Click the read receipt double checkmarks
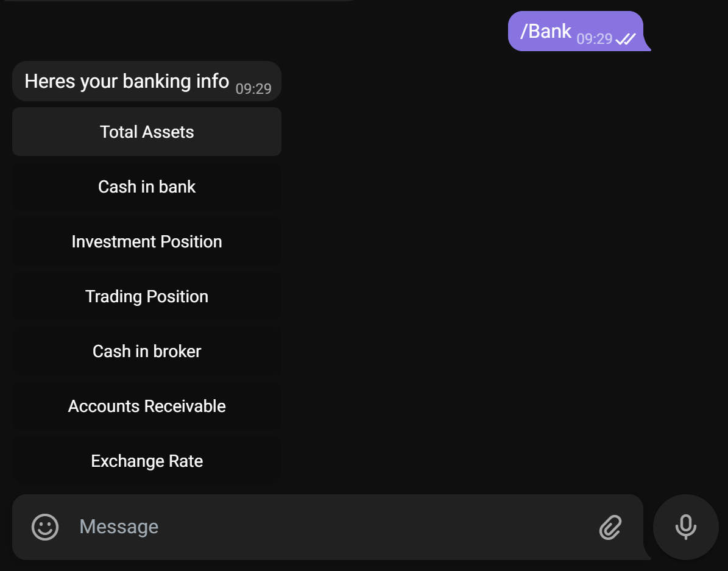This screenshot has width=728, height=571. pos(627,39)
